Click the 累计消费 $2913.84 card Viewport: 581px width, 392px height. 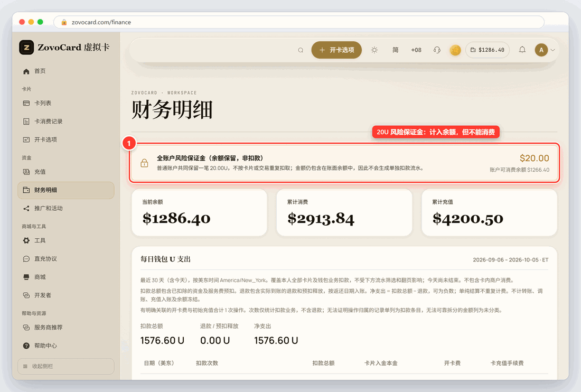344,213
